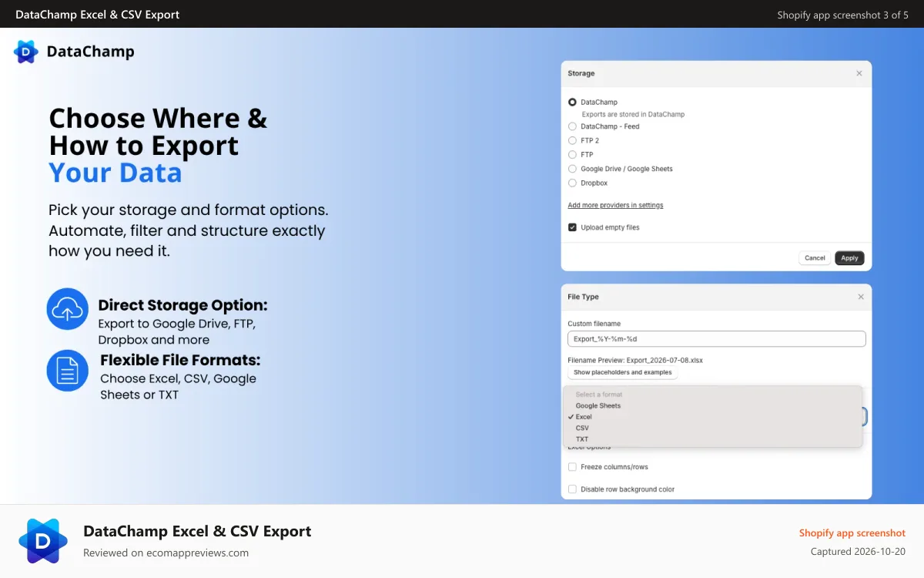
Task: Close the File Type dialog with its X
Action: [x=861, y=297]
